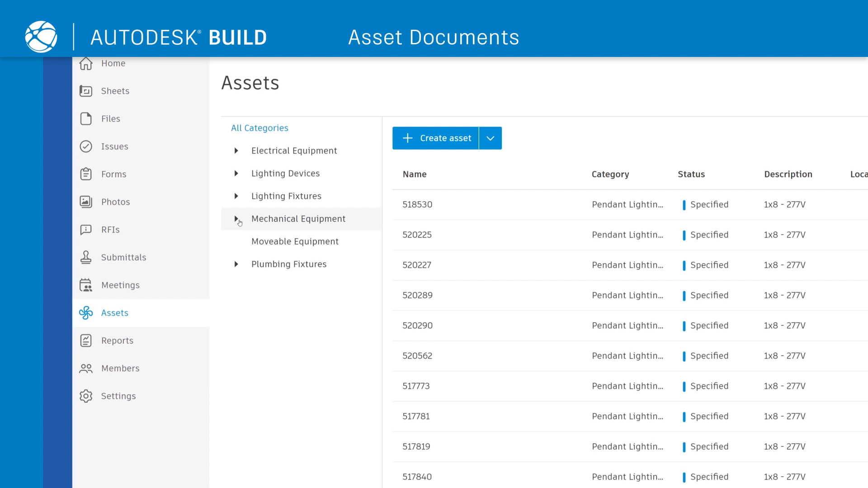868x488 pixels.
Task: Expand the Electrical Equipment tree item
Action: tap(237, 150)
